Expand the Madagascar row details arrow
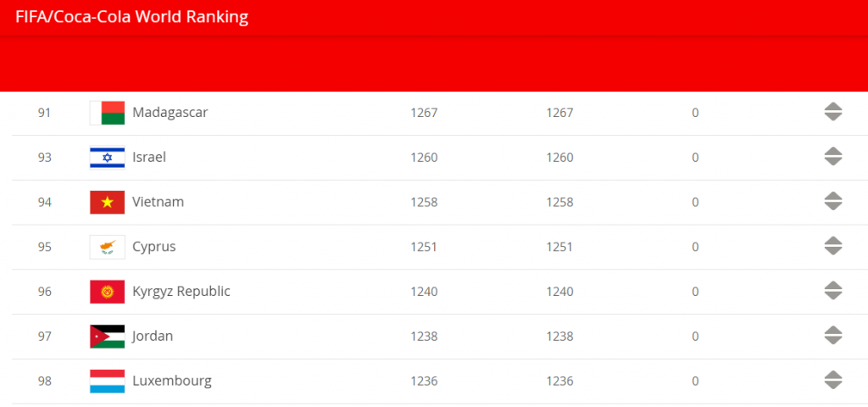The image size is (868, 407). [832, 112]
